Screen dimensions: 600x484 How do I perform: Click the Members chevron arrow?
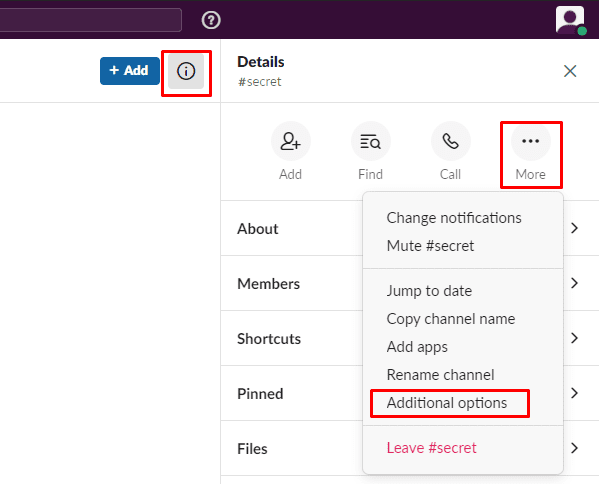click(574, 283)
